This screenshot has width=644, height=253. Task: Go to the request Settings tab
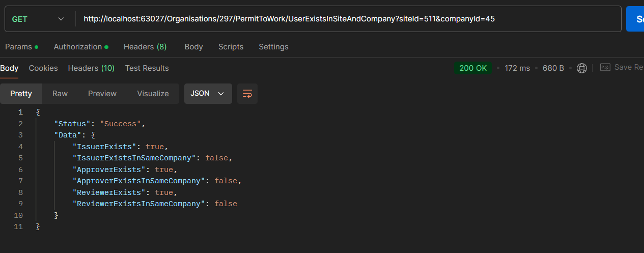coord(273,47)
